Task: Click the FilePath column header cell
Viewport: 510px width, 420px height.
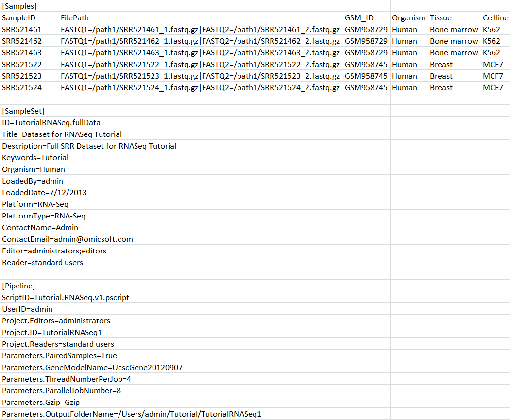Action: 201,17
